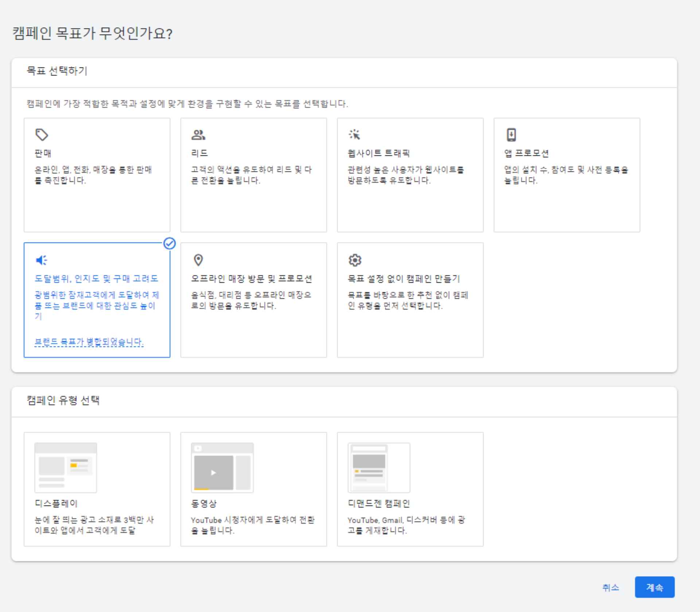Select the 웹사이트 트래픽 goal
The image size is (700, 612).
coord(410,175)
